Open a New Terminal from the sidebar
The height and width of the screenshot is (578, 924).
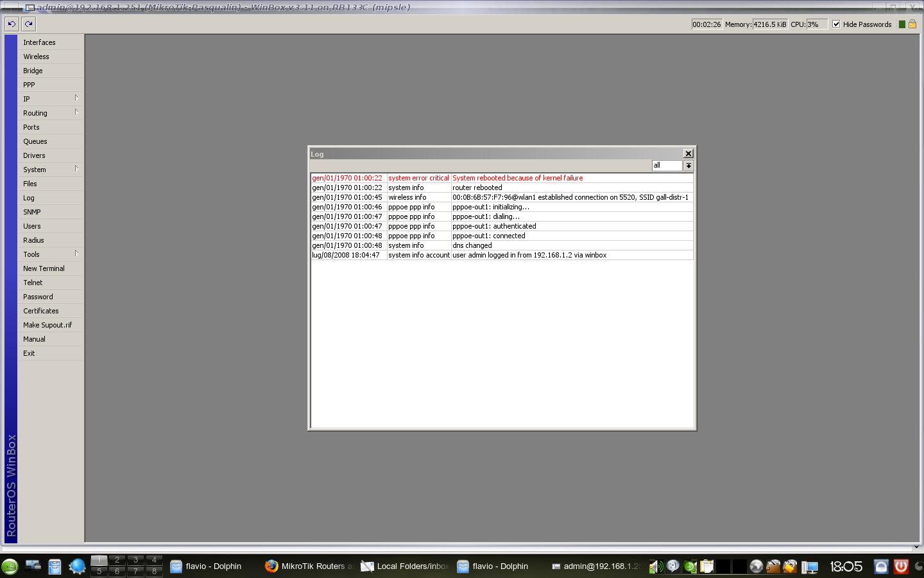point(44,268)
